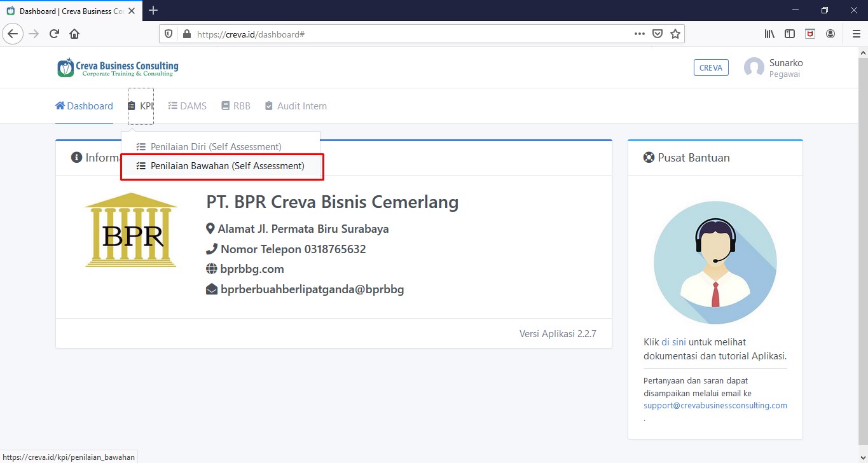Click the Pusat Bantuan panel title

694,158
